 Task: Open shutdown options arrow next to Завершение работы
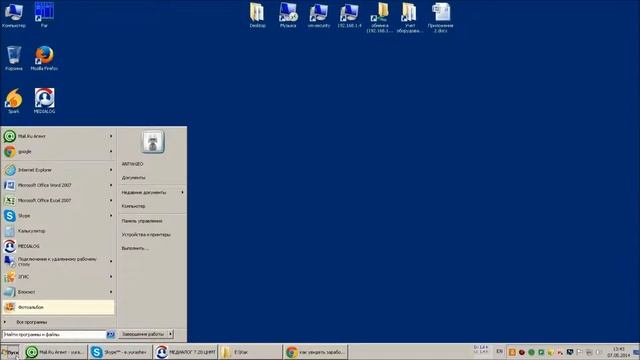point(170,334)
